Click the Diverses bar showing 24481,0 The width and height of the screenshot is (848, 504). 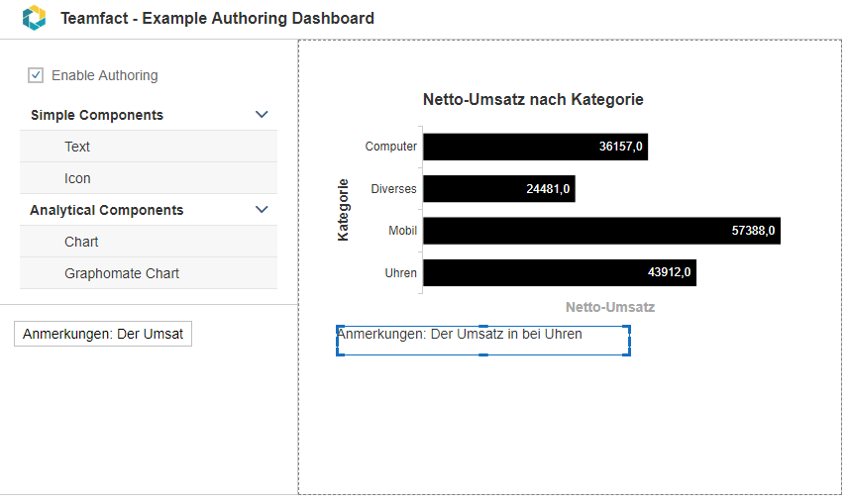(499, 189)
